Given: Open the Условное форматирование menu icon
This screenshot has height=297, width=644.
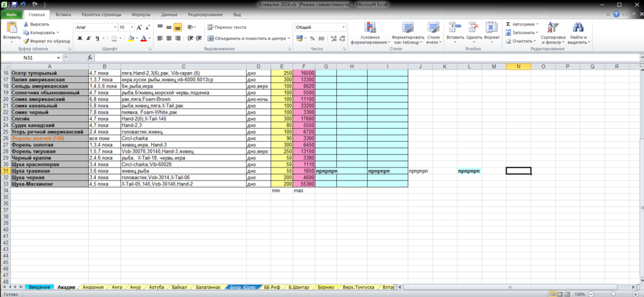Looking at the screenshot, I should (372, 28).
